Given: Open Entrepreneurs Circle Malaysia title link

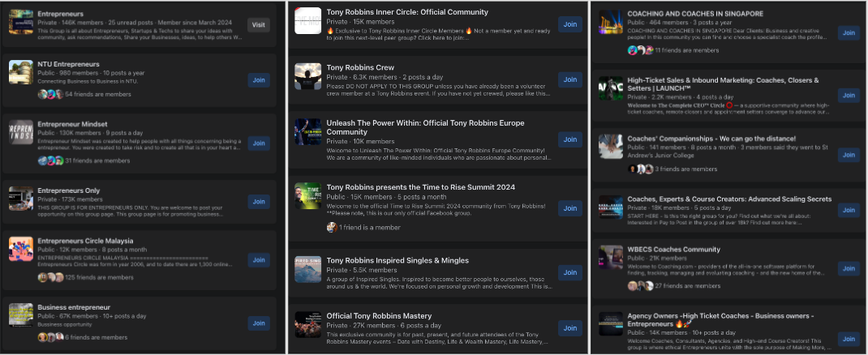Looking at the screenshot, I should pos(85,241).
